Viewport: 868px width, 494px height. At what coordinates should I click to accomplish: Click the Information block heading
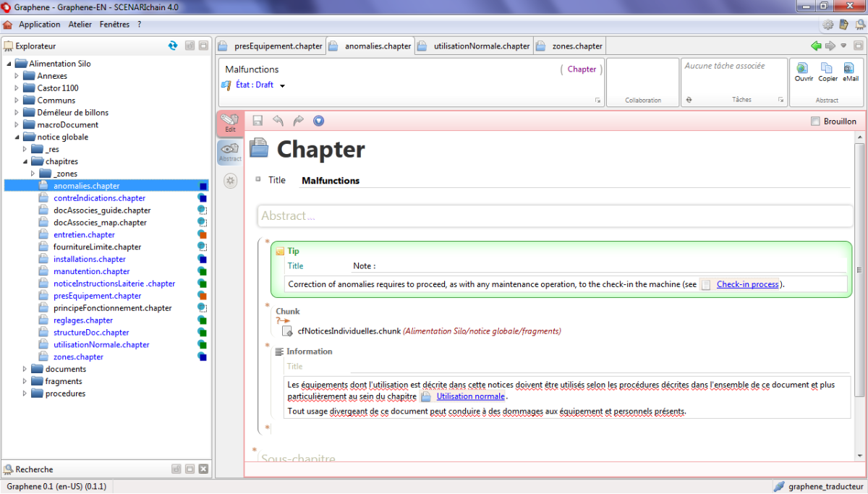pyautogui.click(x=309, y=352)
